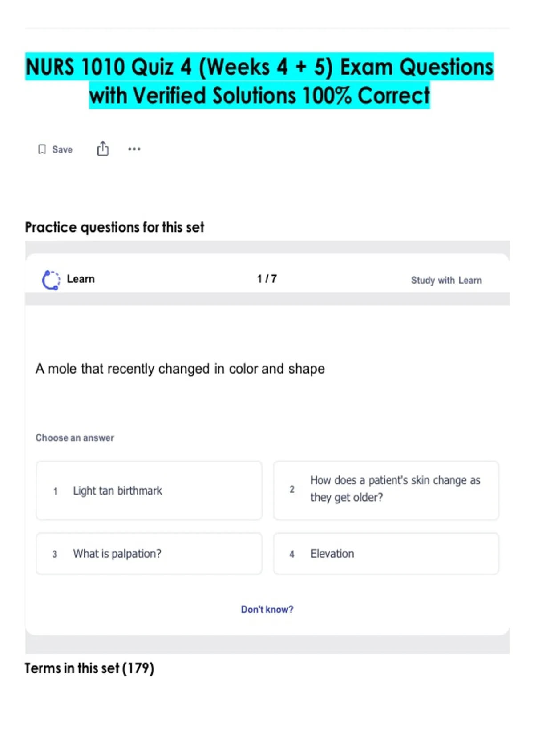The width and height of the screenshot is (534, 756).
Task: Open the three-dots more options menu
Action: pyautogui.click(x=134, y=149)
